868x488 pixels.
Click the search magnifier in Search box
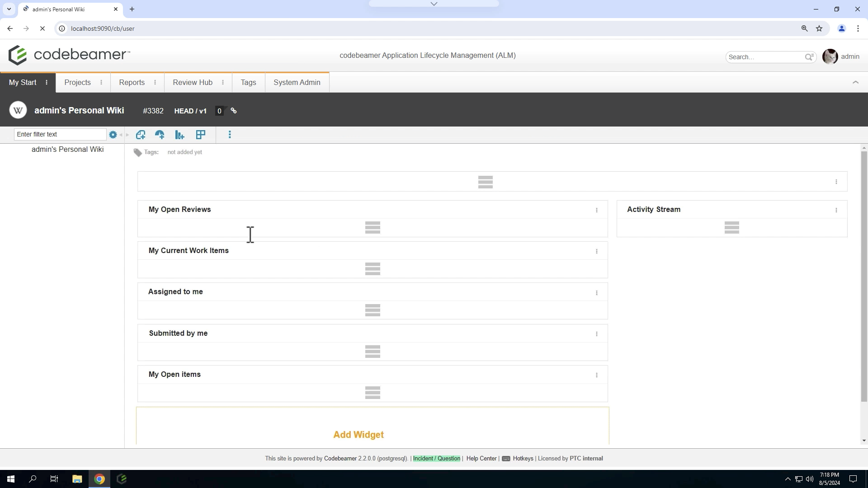pyautogui.click(x=809, y=57)
